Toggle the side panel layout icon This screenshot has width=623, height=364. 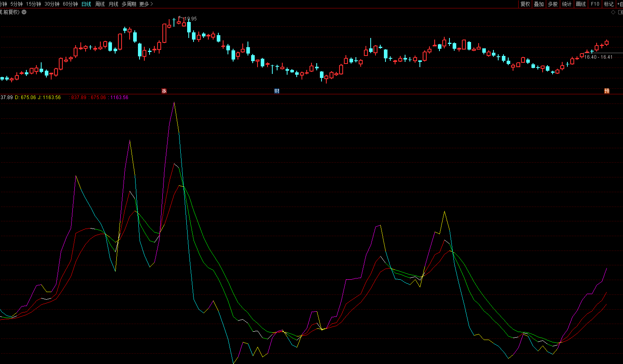(x=620, y=12)
